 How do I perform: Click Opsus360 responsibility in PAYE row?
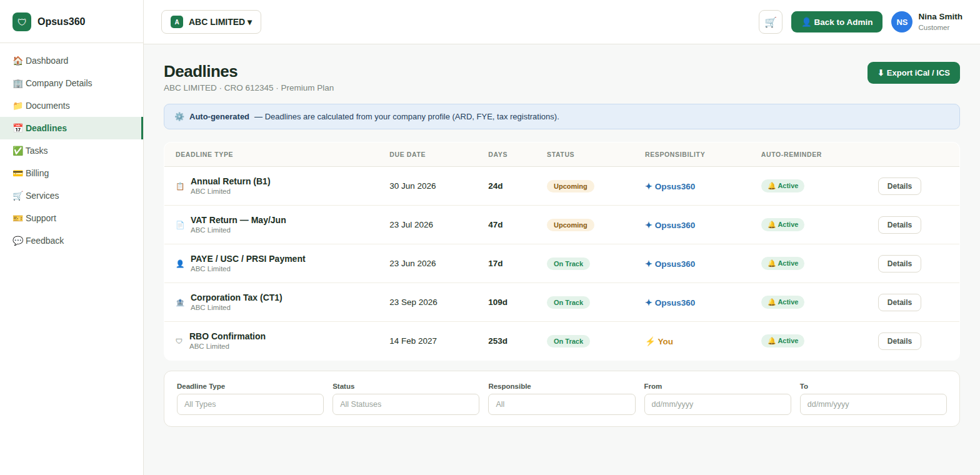click(670, 264)
